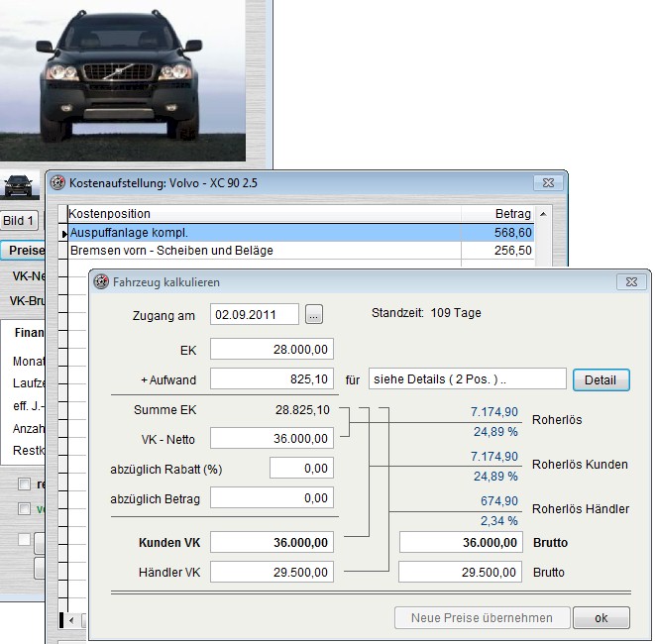This screenshot has height=644, width=655.
Task: Click the Detail button
Action: pyautogui.click(x=600, y=379)
